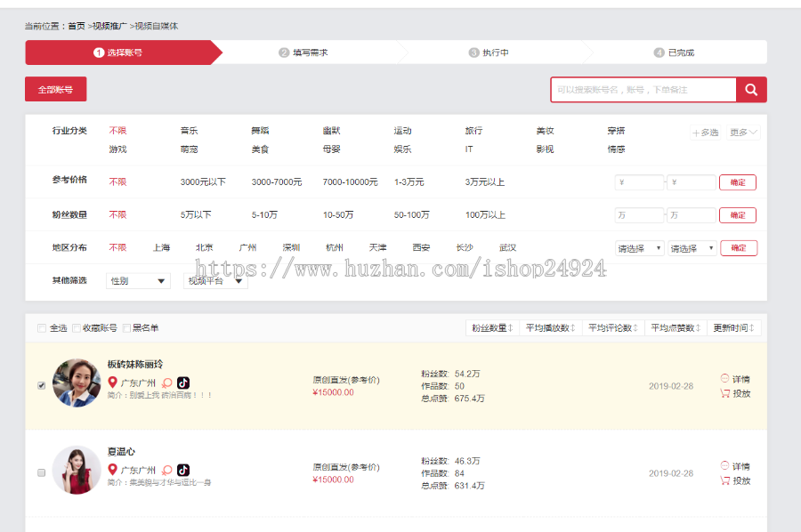
Task: Tick the 收藏账号 checkbox
Action: [77, 328]
